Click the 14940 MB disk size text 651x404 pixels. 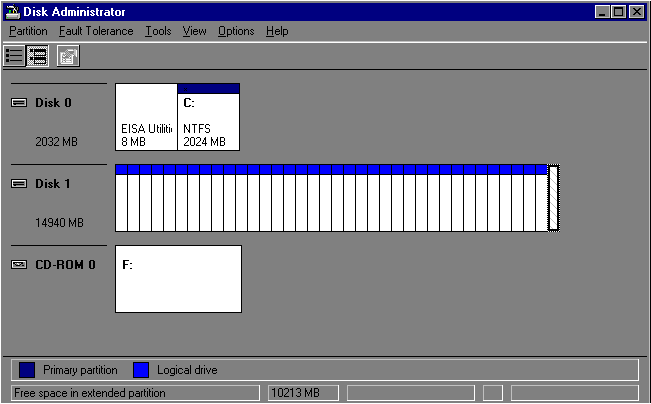coord(59,223)
